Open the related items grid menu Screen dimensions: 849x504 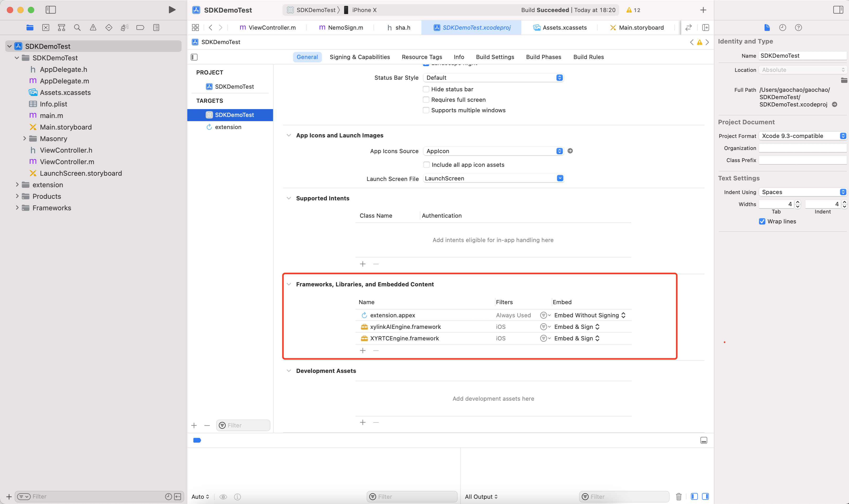[x=195, y=28]
